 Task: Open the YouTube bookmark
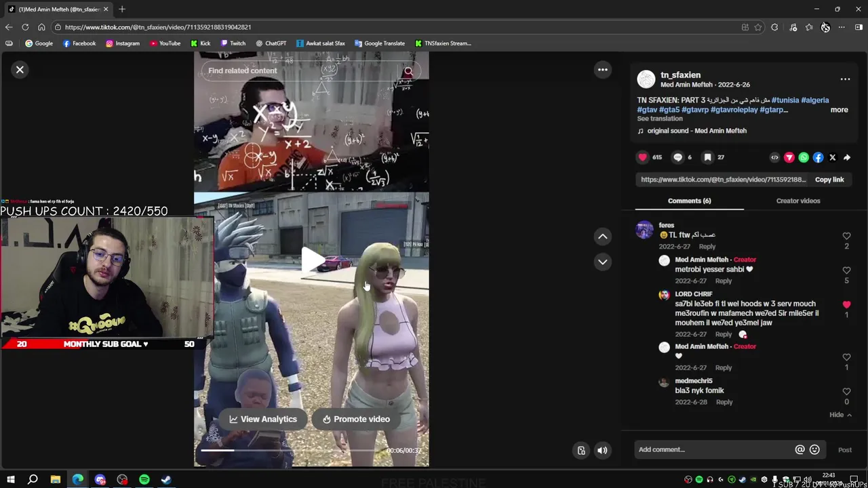click(165, 43)
